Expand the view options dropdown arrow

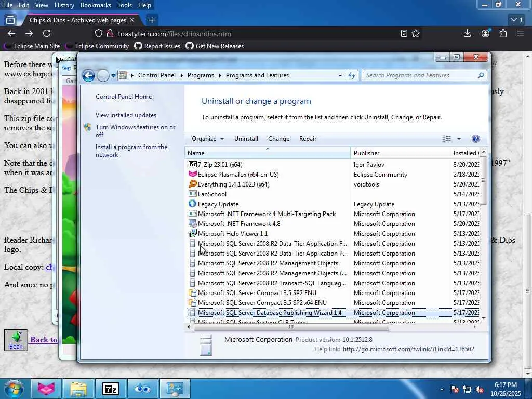point(459,139)
